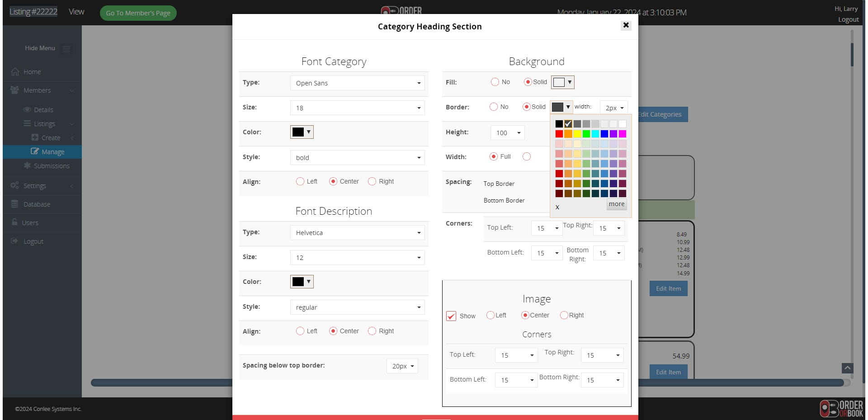Click the Home icon in sidebar
The width and height of the screenshot is (868, 420).
[x=15, y=72]
